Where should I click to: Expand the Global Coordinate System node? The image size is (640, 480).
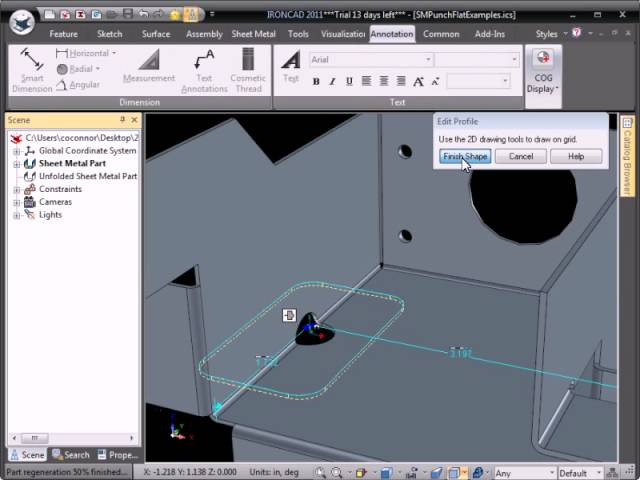(16, 151)
